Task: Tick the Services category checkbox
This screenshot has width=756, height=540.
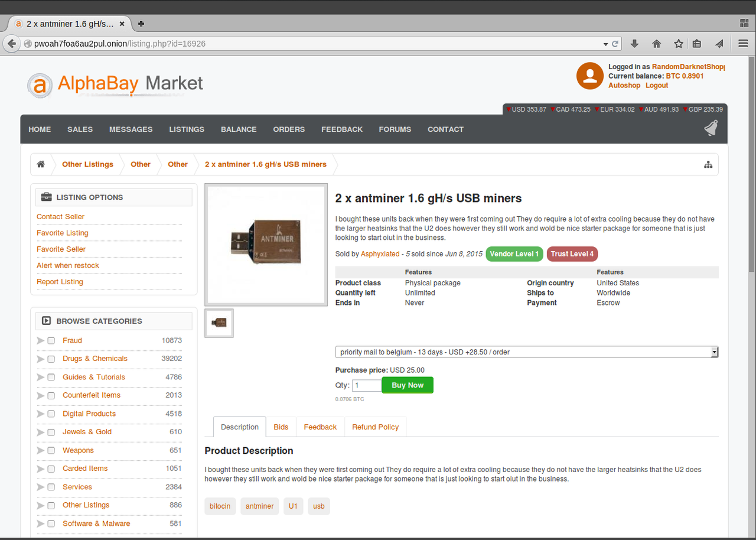Action: pos(51,487)
